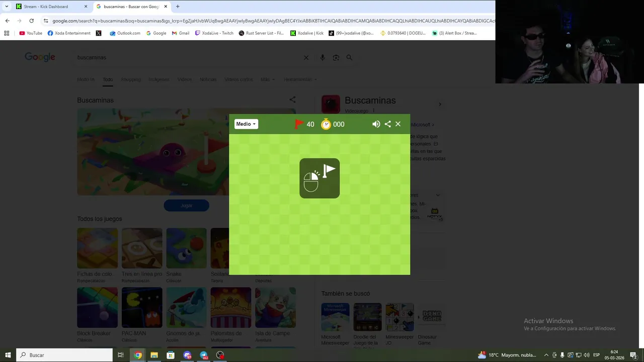Screen dimensions: 644x362
Task: Click the buscaminas search field
Action: pyautogui.click(x=186, y=57)
